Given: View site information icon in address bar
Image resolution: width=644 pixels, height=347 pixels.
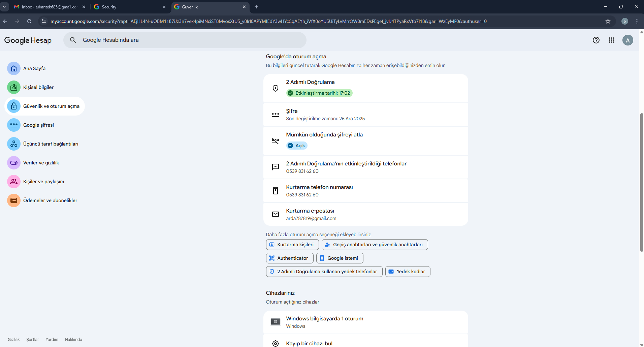Looking at the screenshot, I should click(x=43, y=21).
